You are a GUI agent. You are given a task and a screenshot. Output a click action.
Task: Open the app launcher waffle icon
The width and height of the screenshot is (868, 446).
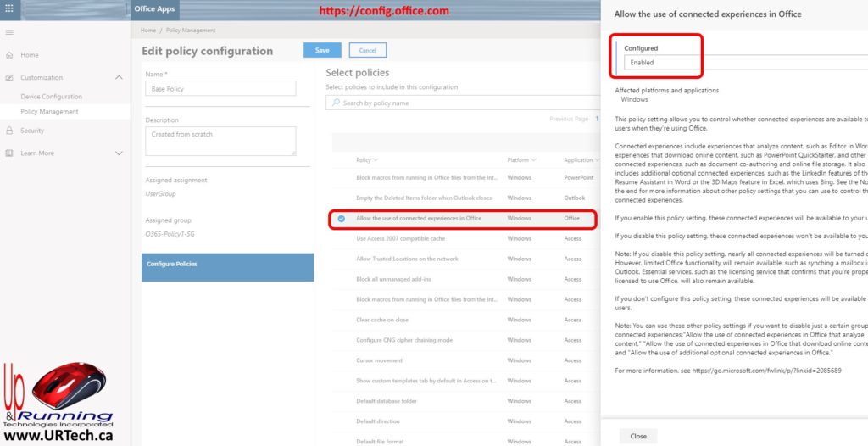coord(9,10)
